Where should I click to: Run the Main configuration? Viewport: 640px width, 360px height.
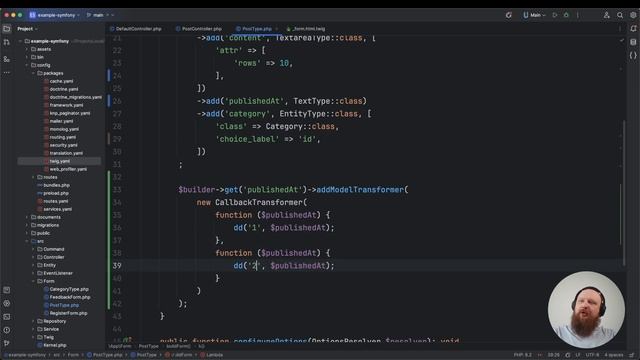[x=555, y=15]
